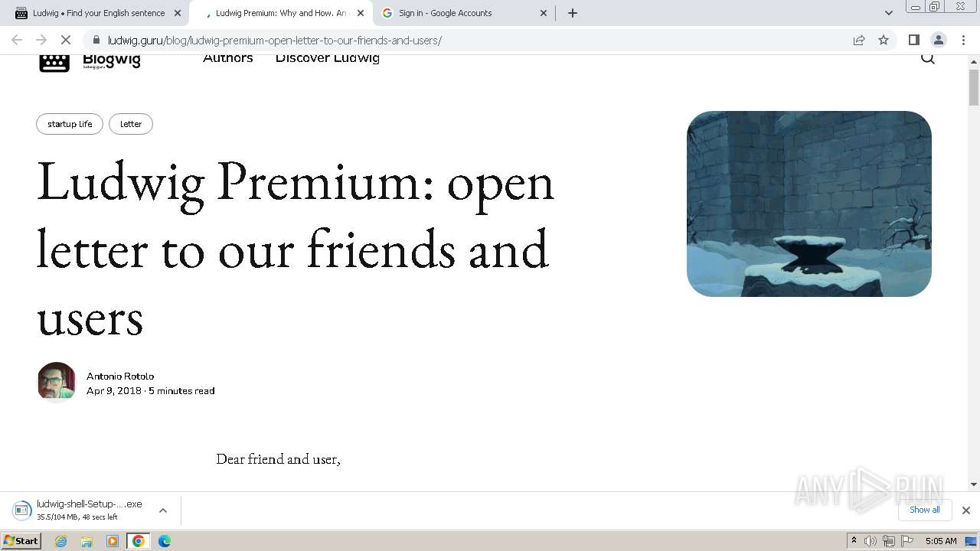Show hidden system tray icons
This screenshot has height=551, width=980.
click(x=854, y=541)
